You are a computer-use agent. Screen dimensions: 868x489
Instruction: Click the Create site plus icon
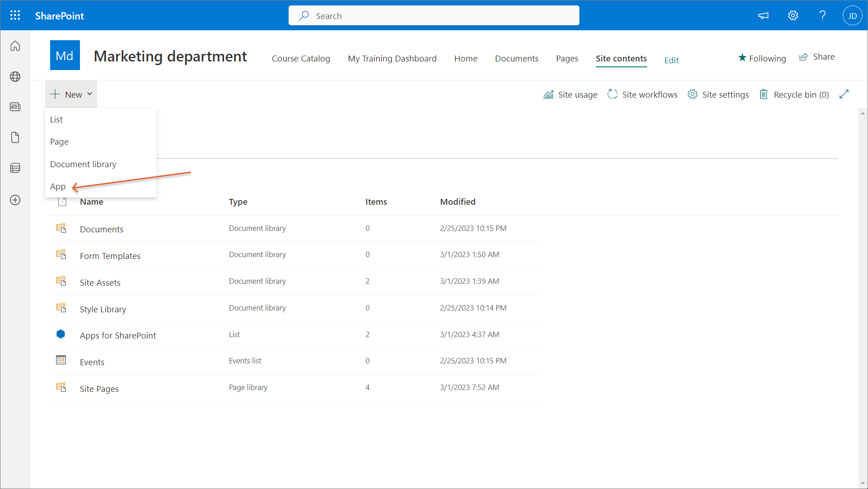pos(15,200)
